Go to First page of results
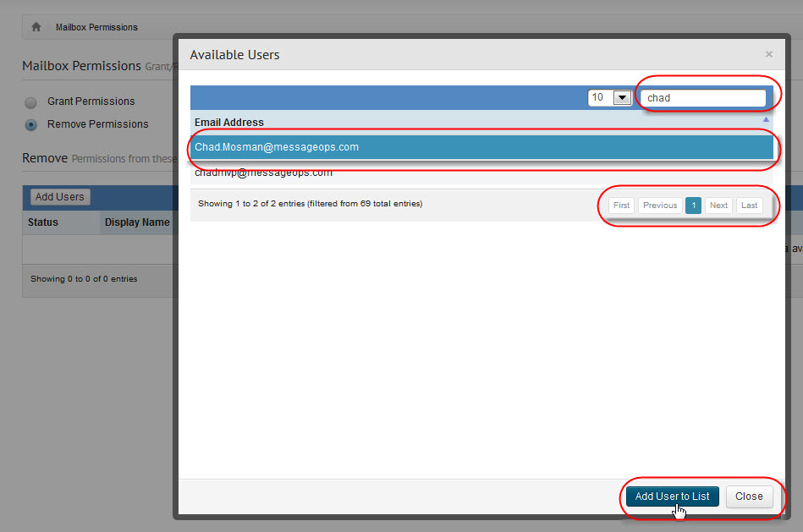 [621, 206]
